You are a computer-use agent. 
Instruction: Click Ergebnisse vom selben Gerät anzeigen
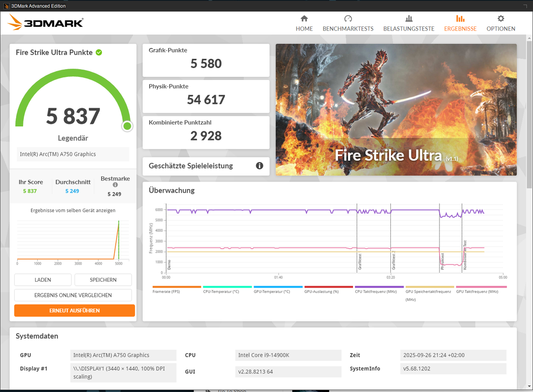[73, 211]
